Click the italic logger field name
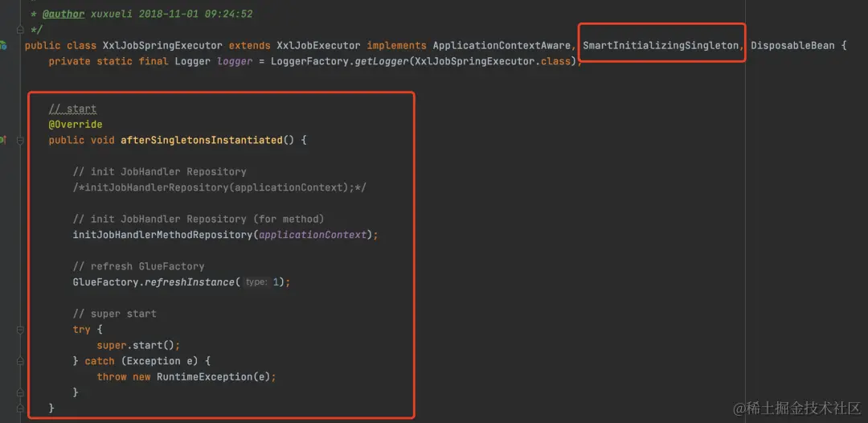The image size is (868, 423). (x=235, y=61)
